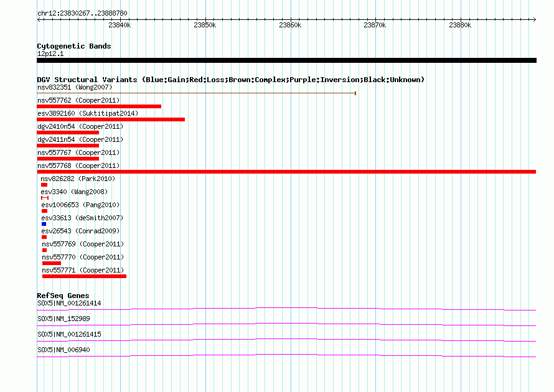Click the magenta SOX5 NM_001261414 transcript line

tap(286, 309)
